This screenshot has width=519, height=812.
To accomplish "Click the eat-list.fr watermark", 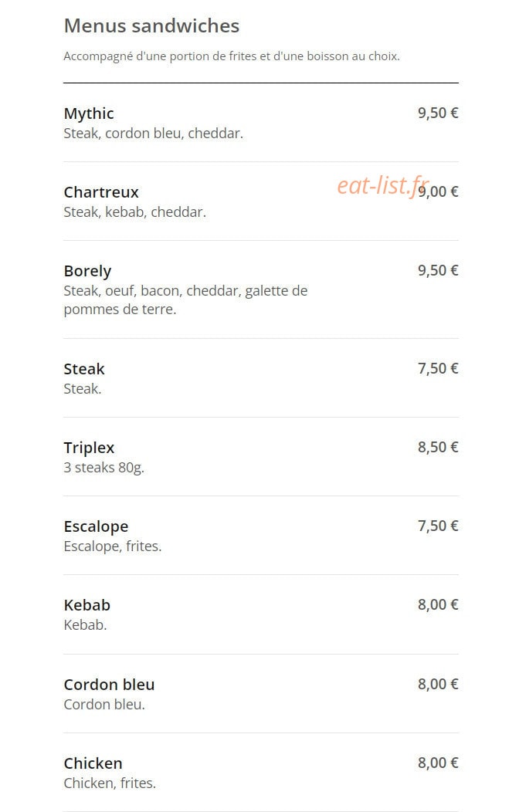I will pyautogui.click(x=383, y=186).
